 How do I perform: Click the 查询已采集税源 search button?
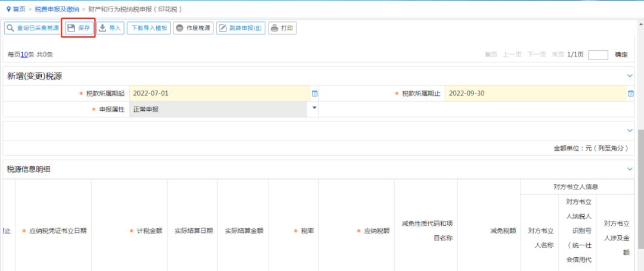pos(33,28)
